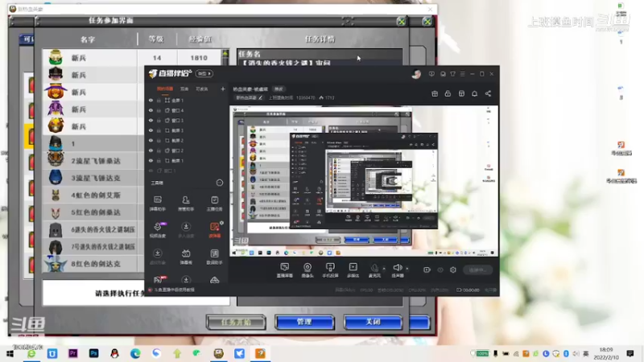
Task: Click the nested live preview thumbnail
Action: (x=364, y=181)
